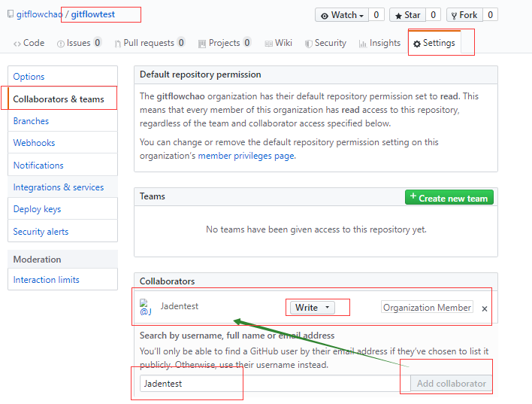This screenshot has width=532, height=404.
Task: Click the gitflowtest repository name link
Action: pyautogui.click(x=93, y=14)
